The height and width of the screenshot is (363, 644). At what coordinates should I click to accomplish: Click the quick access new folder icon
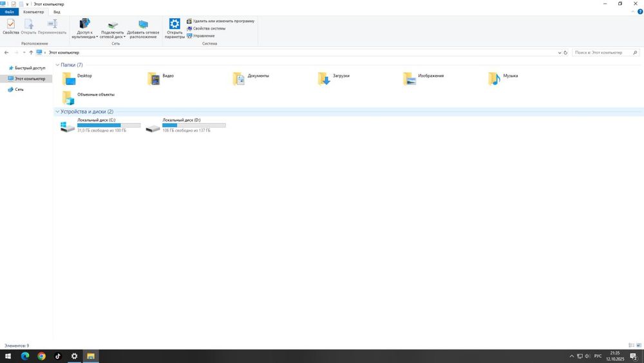pos(21,4)
